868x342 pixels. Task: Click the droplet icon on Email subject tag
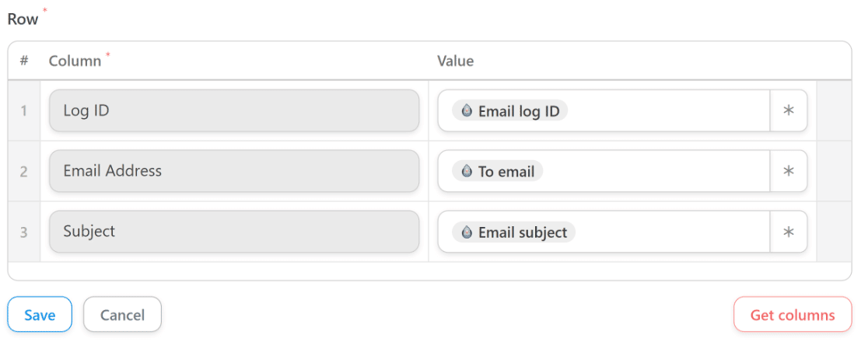467,232
